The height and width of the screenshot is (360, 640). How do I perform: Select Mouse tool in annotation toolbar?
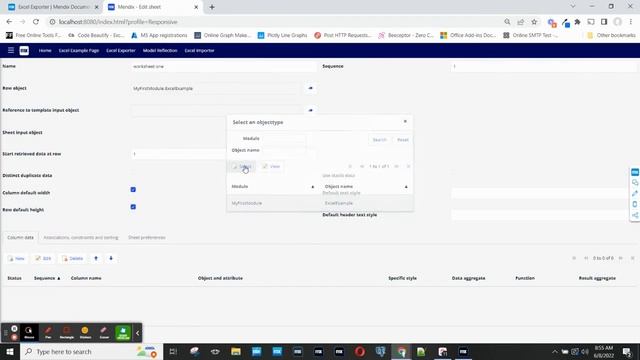click(29, 332)
